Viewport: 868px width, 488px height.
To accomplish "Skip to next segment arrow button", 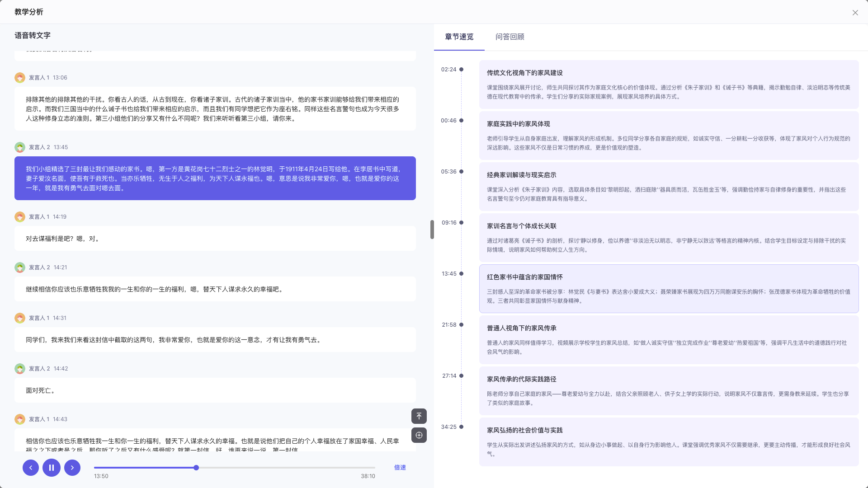I will click(72, 468).
